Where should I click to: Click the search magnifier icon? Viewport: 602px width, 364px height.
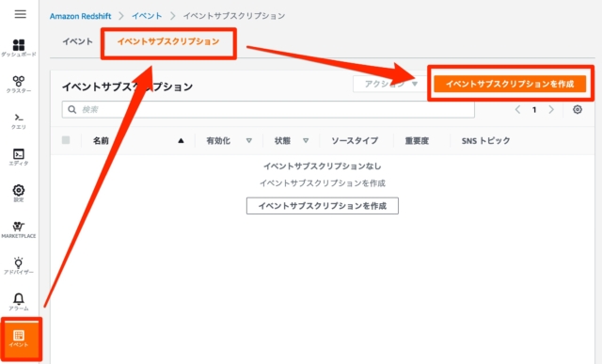pyautogui.click(x=71, y=109)
